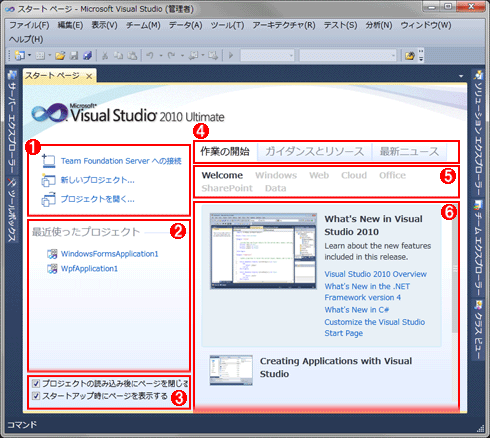Click the Undo toolbar icon
The image size is (490, 438).
pos(150,55)
